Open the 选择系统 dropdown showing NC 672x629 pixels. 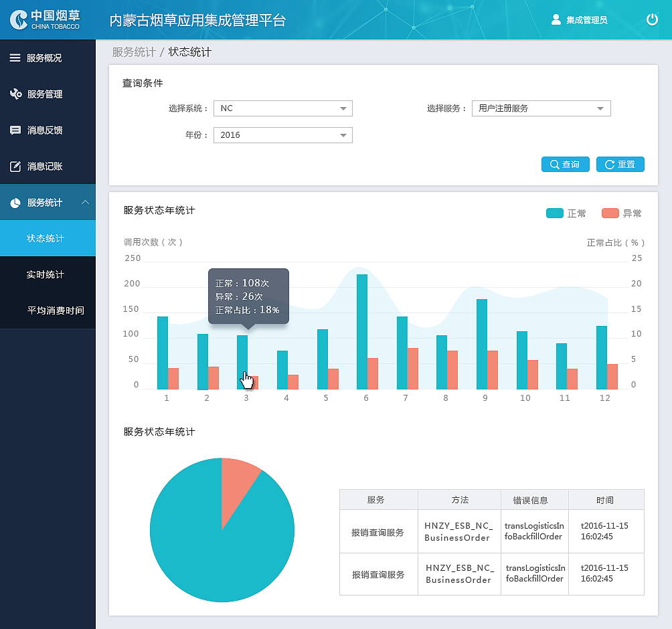[x=283, y=108]
